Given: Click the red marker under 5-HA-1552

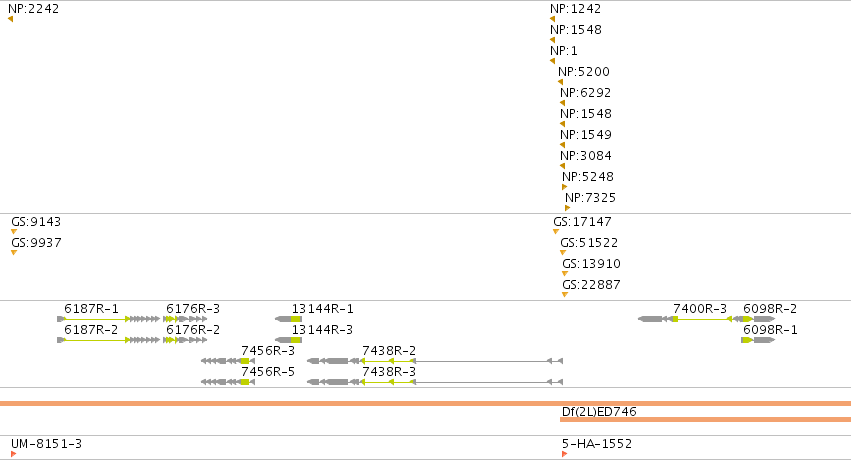Looking at the screenshot, I should (565, 454).
